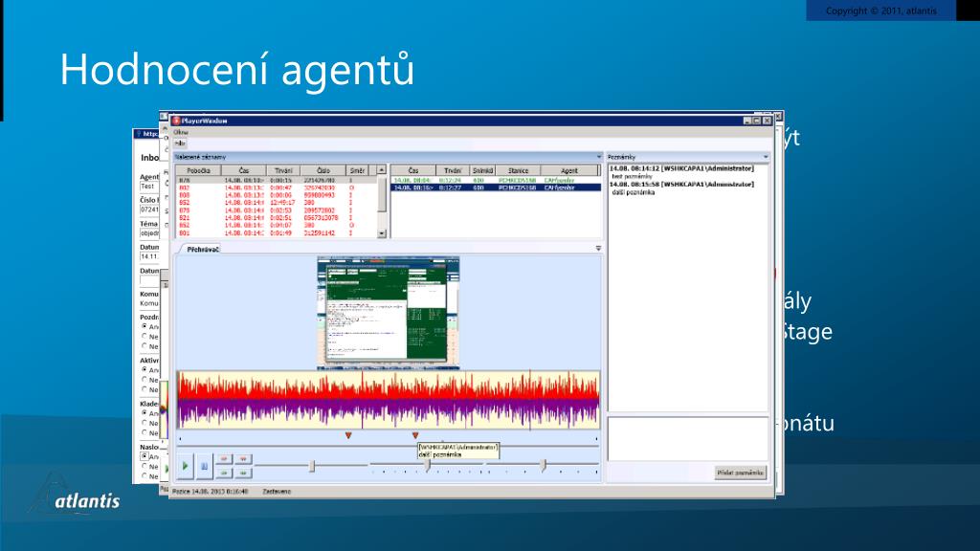Click the highlighted recording row lasting 0:12:27
This screenshot has width=980, height=551.
tap(495, 187)
